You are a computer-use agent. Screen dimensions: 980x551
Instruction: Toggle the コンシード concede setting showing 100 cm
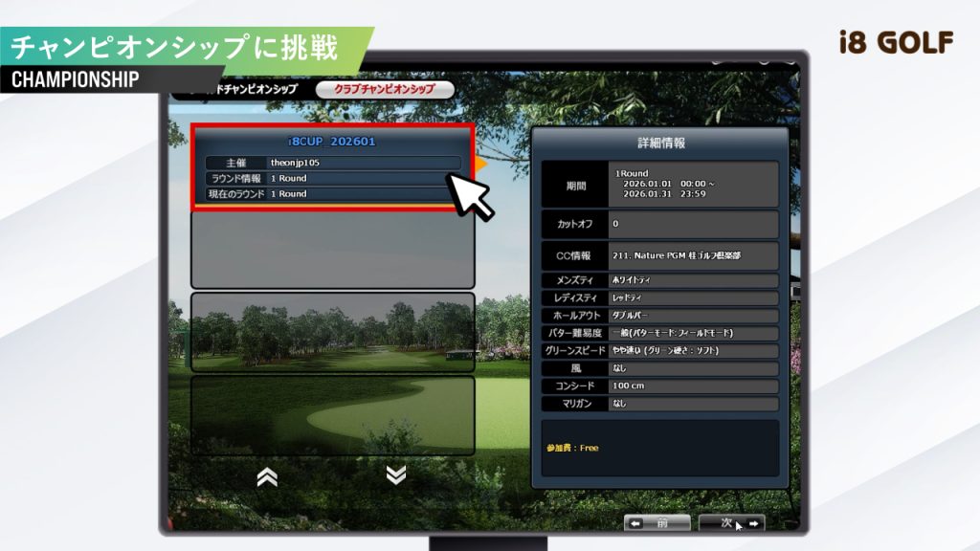point(692,387)
